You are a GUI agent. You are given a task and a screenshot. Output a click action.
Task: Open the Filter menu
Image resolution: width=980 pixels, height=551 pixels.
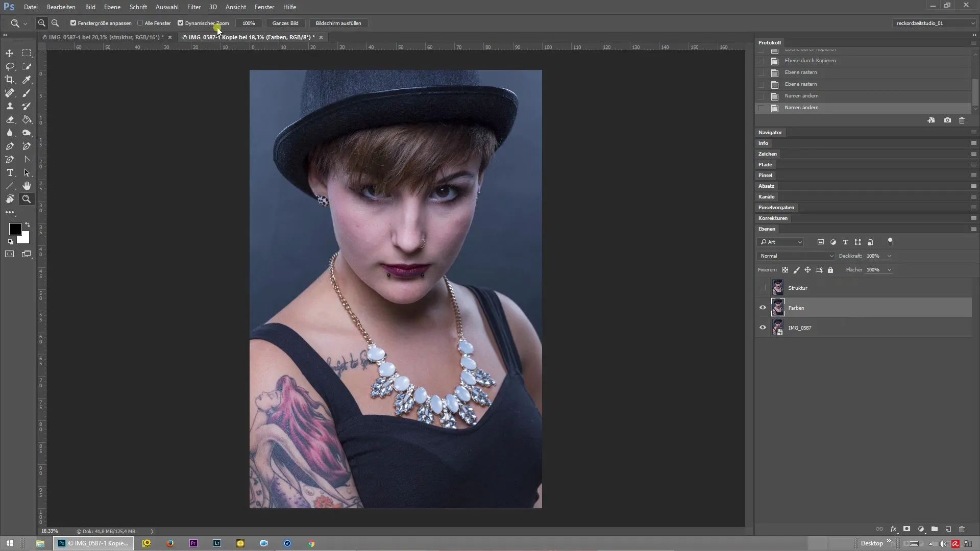pyautogui.click(x=194, y=7)
